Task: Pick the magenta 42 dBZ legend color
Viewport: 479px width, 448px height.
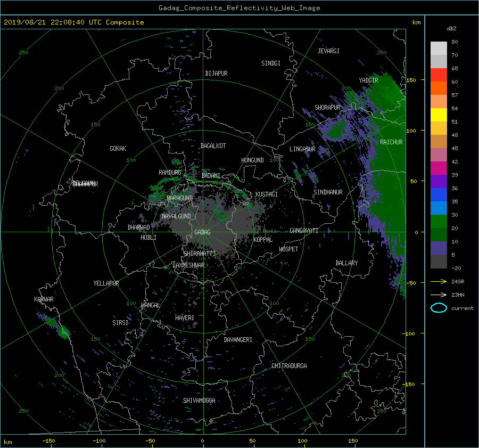Action: (x=439, y=168)
